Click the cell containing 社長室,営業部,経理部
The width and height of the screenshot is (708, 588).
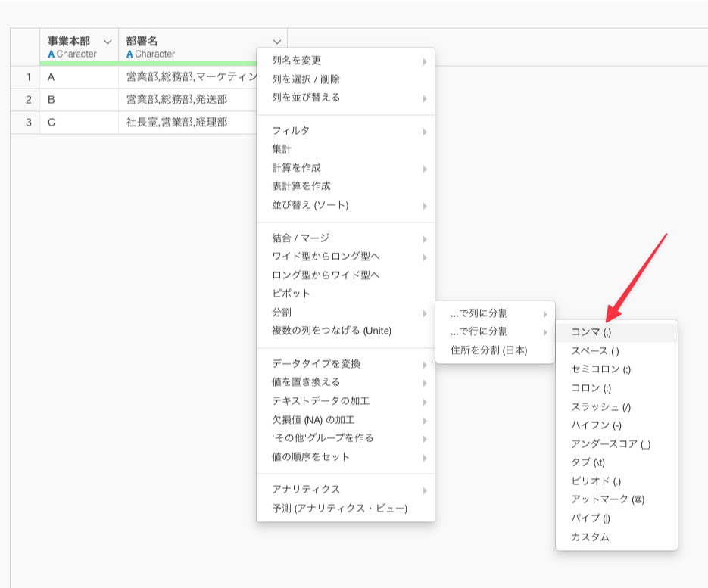tap(176, 122)
